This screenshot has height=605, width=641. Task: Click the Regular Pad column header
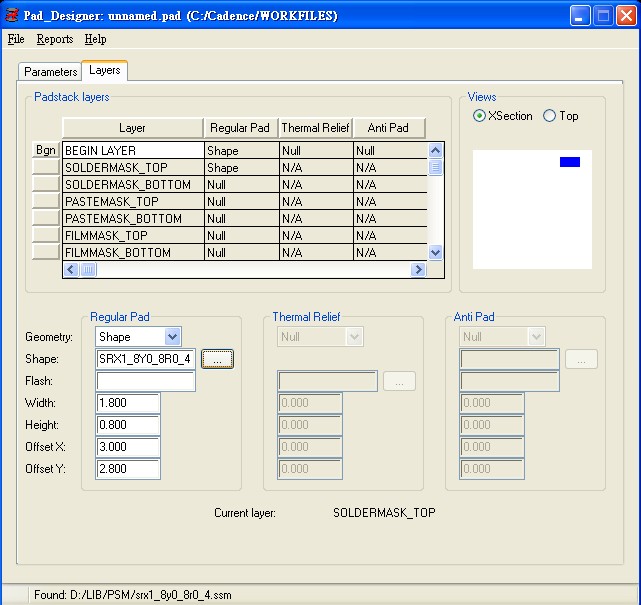coord(240,128)
